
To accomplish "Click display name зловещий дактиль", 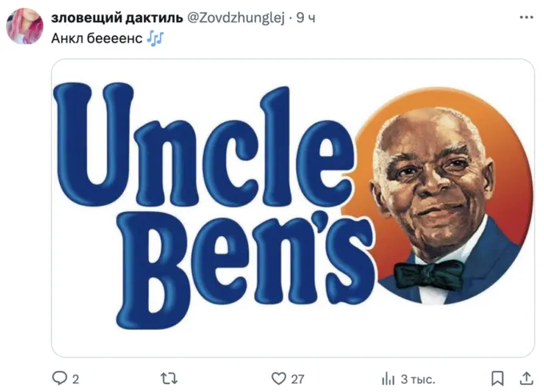I will click(x=117, y=18).
